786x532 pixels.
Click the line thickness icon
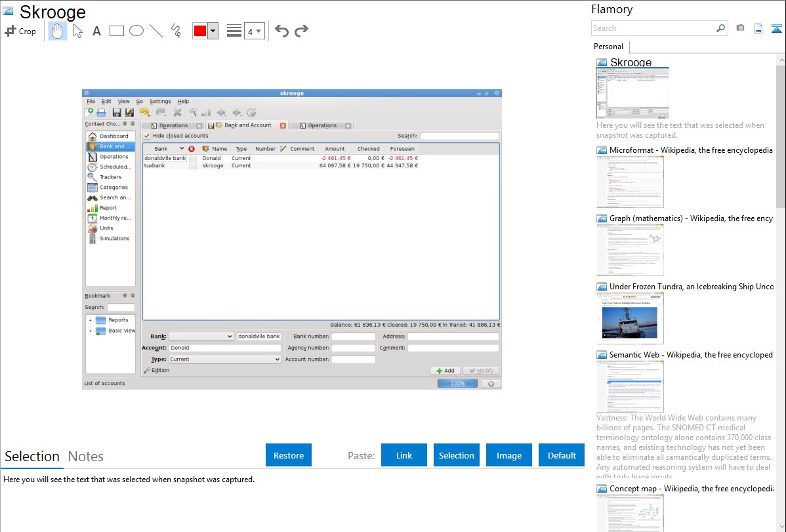click(x=234, y=31)
